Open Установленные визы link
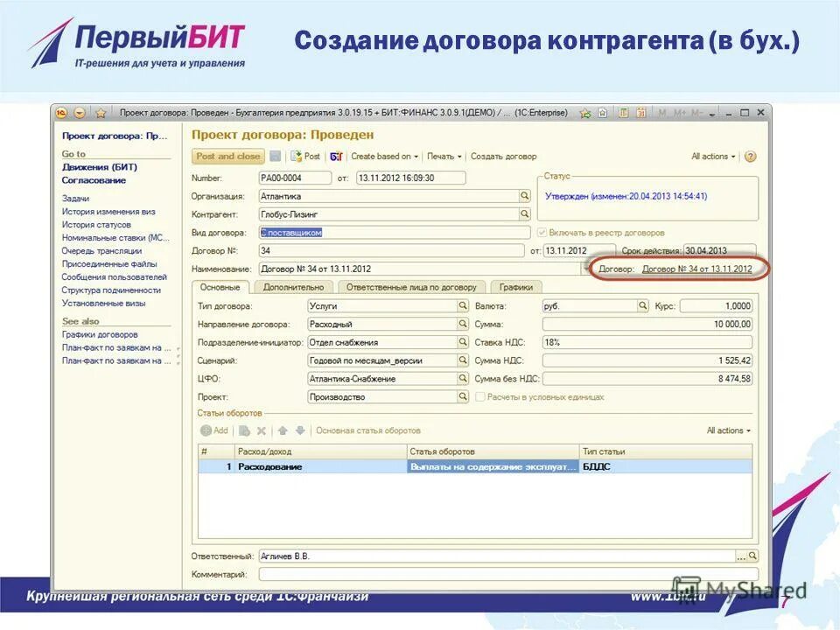Viewport: 840px width, 630px height. pyautogui.click(x=103, y=304)
